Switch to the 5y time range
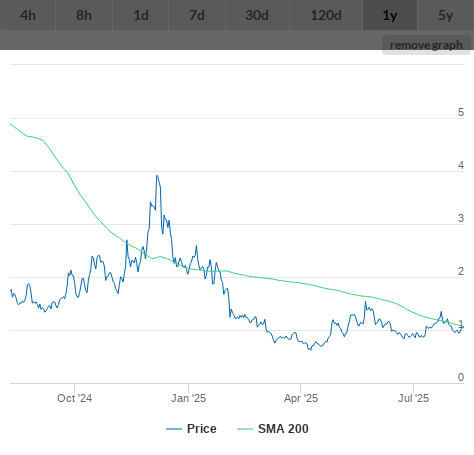 pyautogui.click(x=446, y=15)
